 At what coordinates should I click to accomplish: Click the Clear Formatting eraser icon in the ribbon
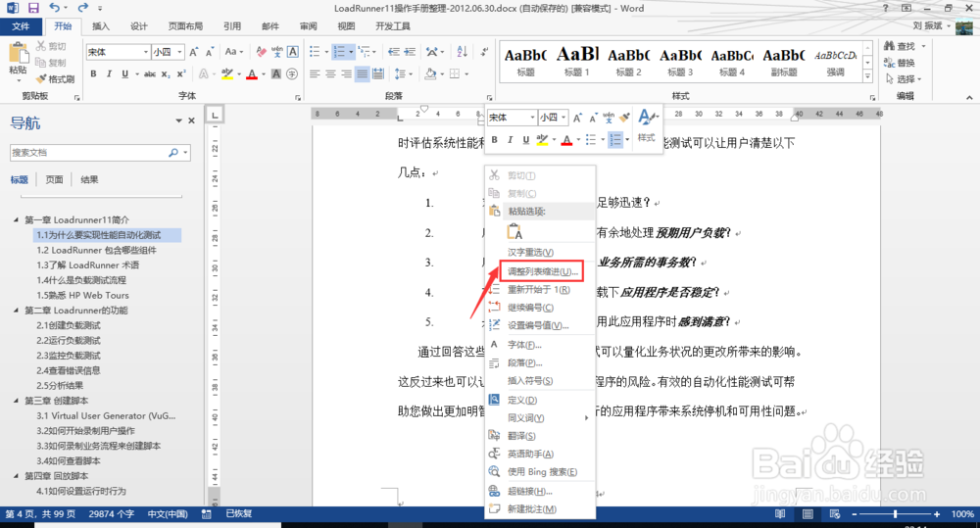point(262,52)
